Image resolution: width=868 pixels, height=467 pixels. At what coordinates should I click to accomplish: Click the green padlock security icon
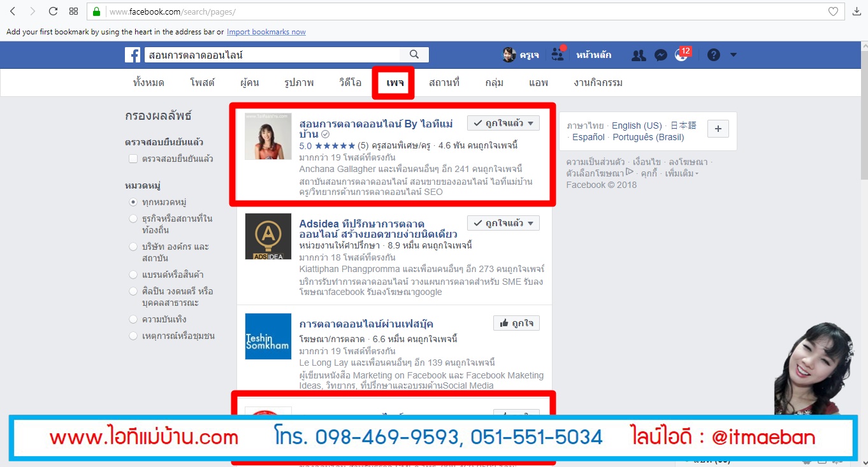coord(96,11)
